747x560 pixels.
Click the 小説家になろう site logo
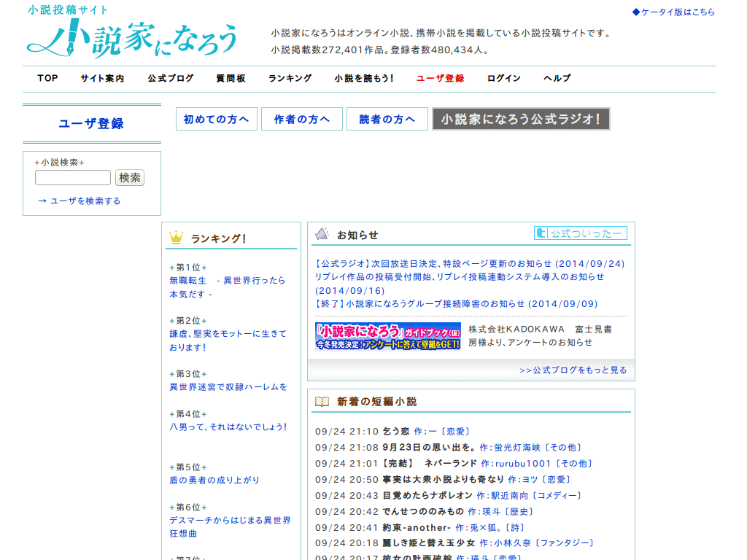click(x=132, y=31)
